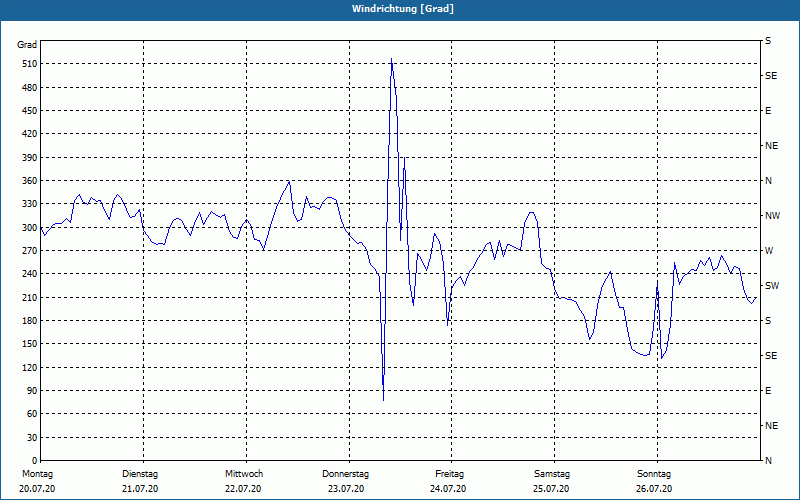Select the '120' y-axis value

(29, 367)
